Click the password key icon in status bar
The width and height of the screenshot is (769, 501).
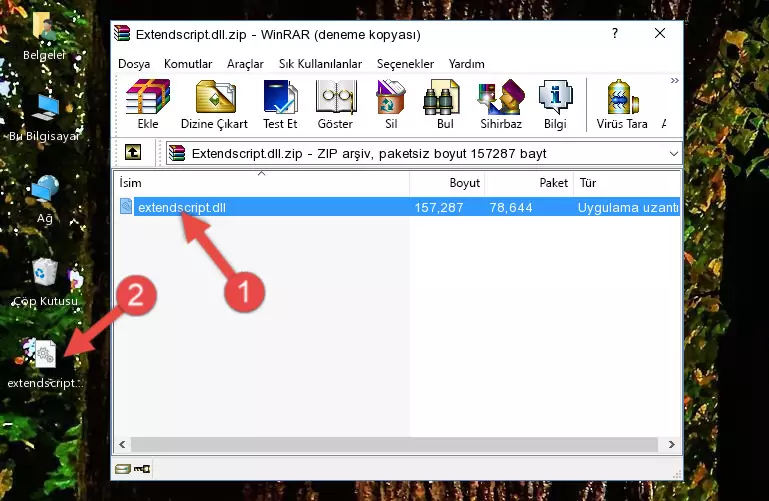click(142, 469)
